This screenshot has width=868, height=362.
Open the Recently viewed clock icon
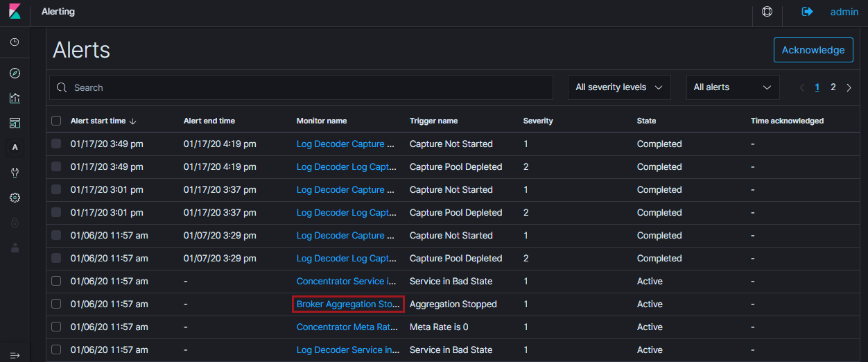click(15, 42)
